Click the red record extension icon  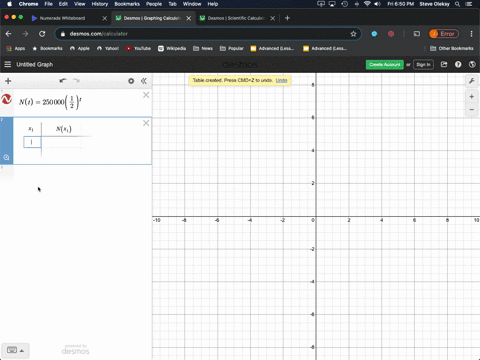[391, 34]
